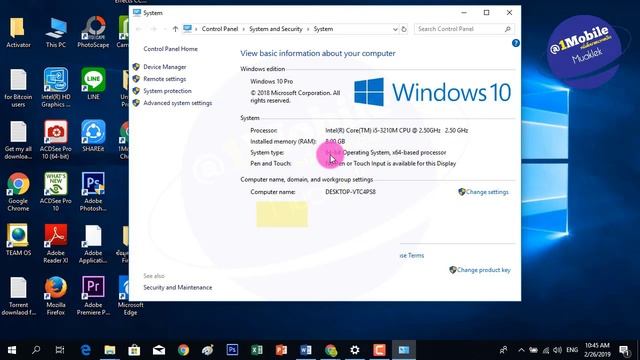Image resolution: width=640 pixels, height=360 pixels.
Task: Open Microsoft Store in the taskbar
Action: point(134,350)
